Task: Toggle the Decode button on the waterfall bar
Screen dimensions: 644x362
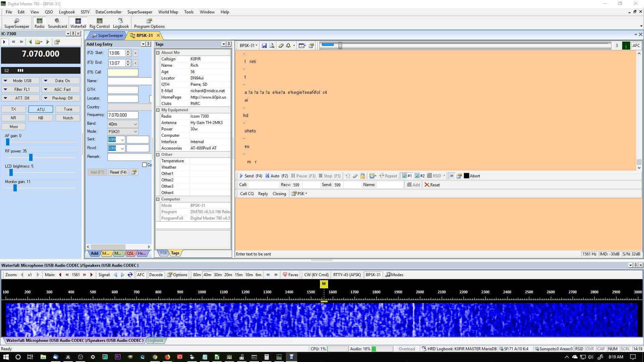Action: coord(156,275)
